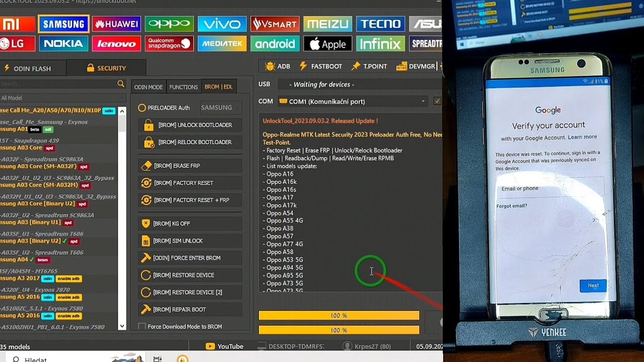Click Krpes27 (80) user account entry
The image size is (644, 362).
[367, 346]
